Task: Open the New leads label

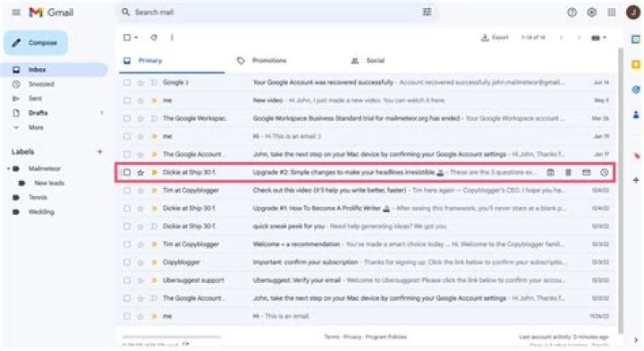Action: 49,183
